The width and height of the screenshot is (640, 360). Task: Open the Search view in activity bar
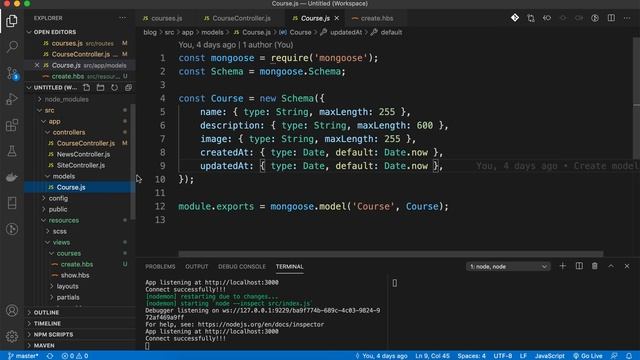(12, 47)
